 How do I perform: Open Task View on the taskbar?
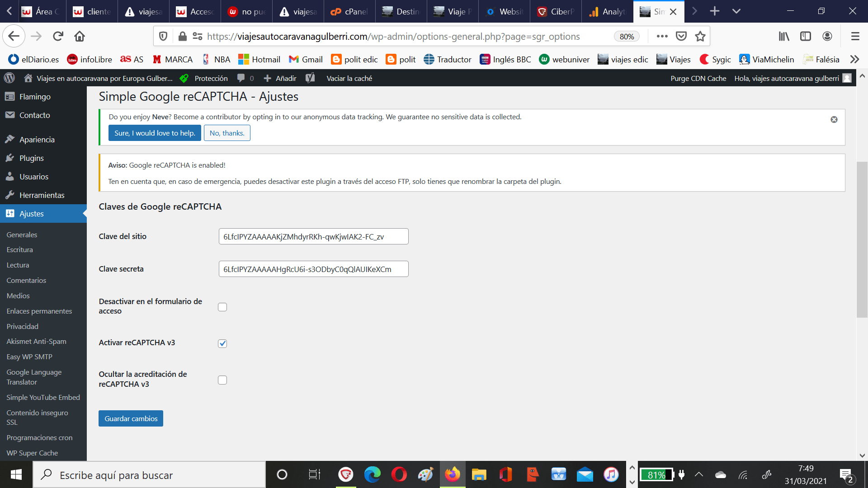(314, 474)
